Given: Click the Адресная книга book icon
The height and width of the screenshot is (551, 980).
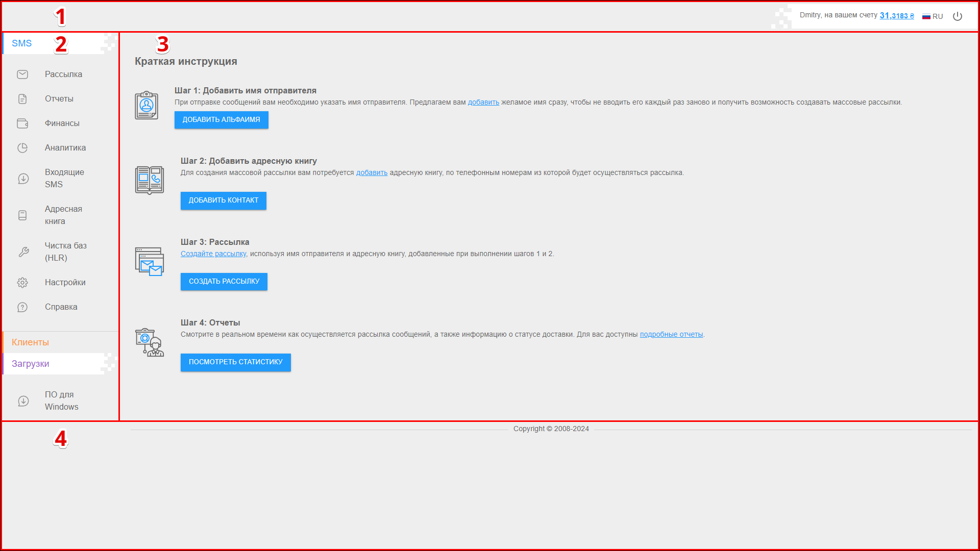Looking at the screenshot, I should 22,215.
